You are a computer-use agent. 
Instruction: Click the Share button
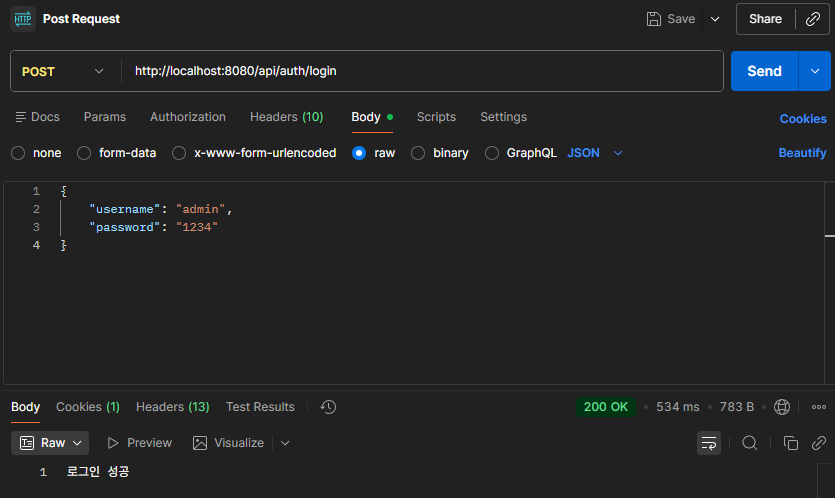coord(765,19)
